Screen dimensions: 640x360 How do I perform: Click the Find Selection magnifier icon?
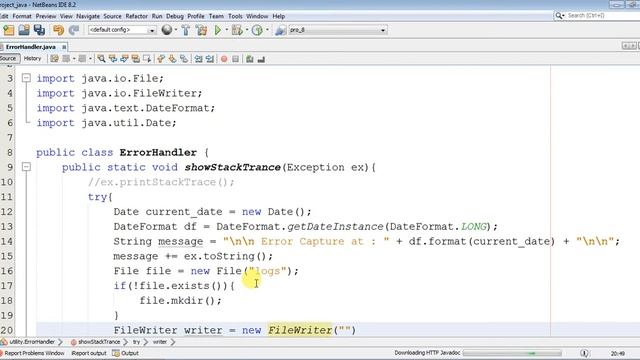(x=101, y=59)
